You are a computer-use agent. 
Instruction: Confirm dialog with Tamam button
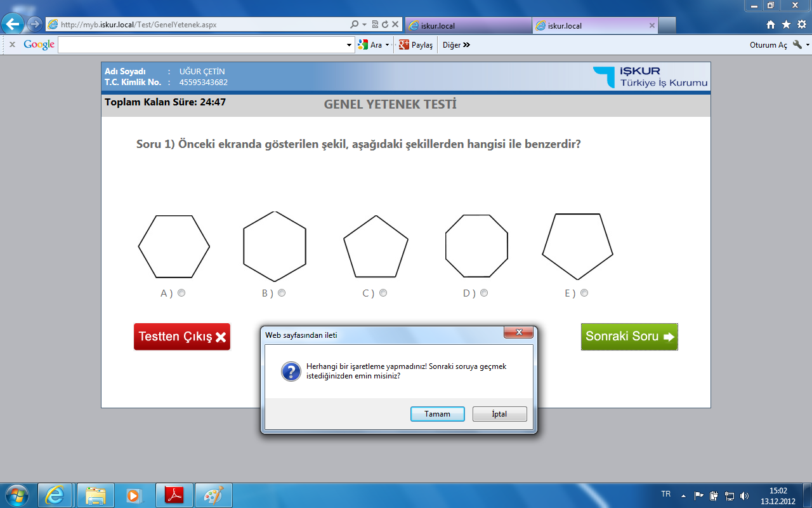(x=438, y=414)
